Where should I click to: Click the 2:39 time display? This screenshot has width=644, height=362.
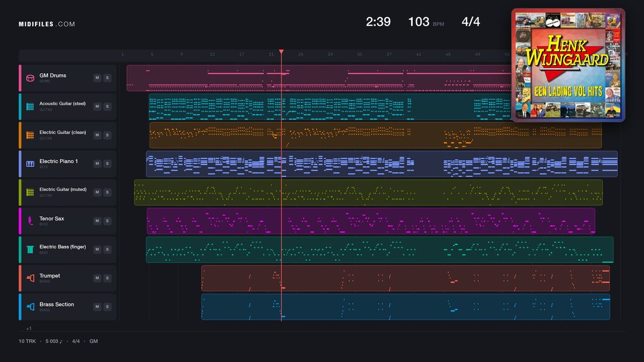click(378, 22)
